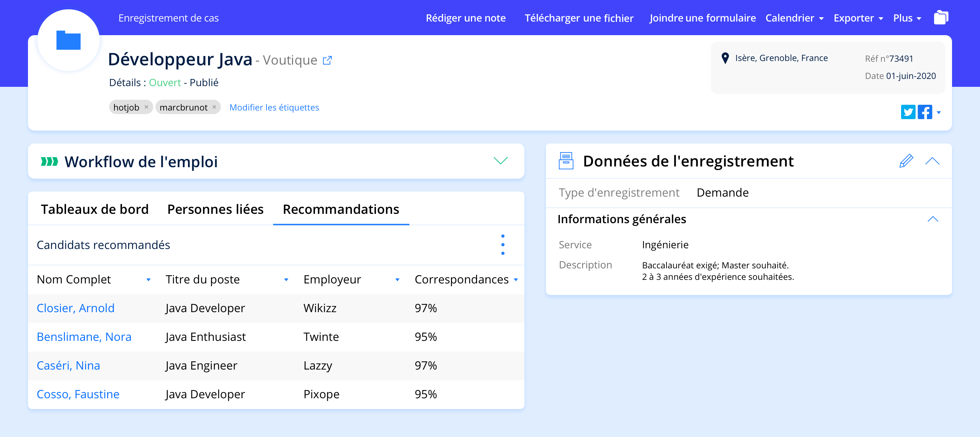The width and height of the screenshot is (980, 437).
Task: Switch to Tableaux de bord tab
Action: point(95,209)
